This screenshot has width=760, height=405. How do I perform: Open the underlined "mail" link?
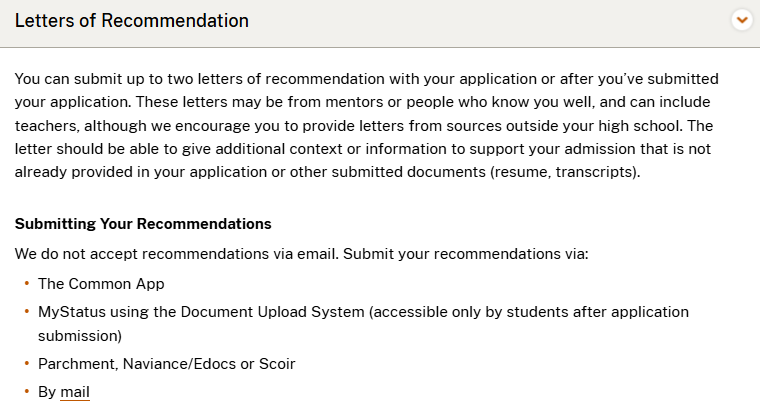point(75,392)
